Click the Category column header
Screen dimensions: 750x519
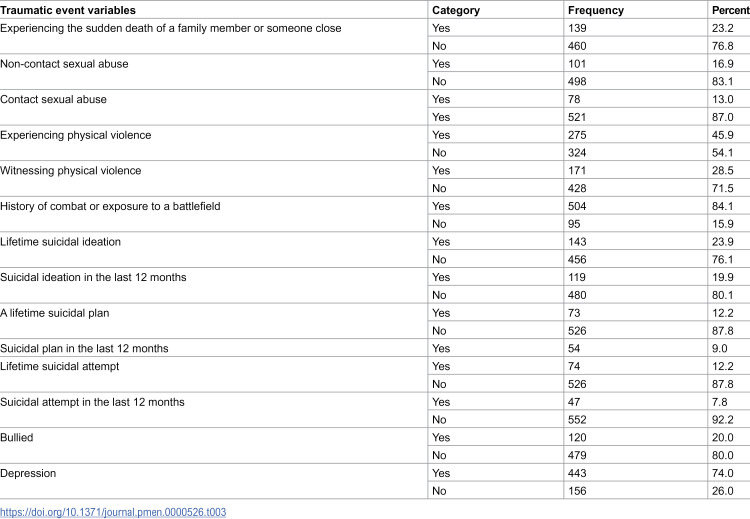pos(456,10)
